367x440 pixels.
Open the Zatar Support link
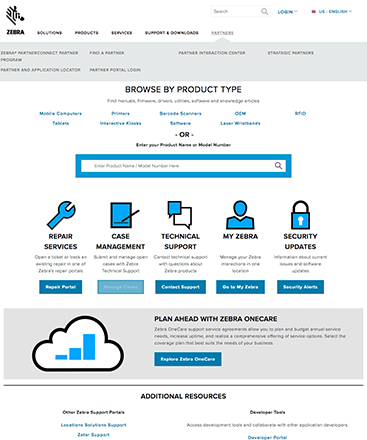(93, 435)
